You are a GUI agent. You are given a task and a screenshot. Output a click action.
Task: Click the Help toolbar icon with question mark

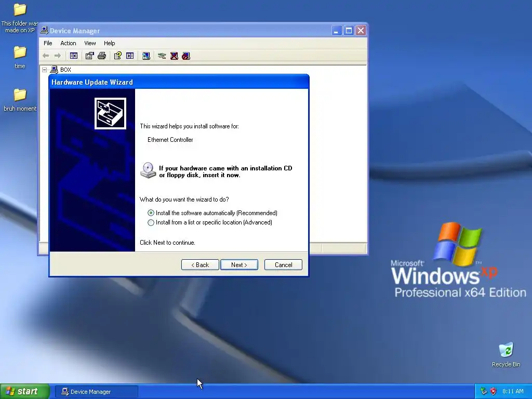tap(118, 56)
